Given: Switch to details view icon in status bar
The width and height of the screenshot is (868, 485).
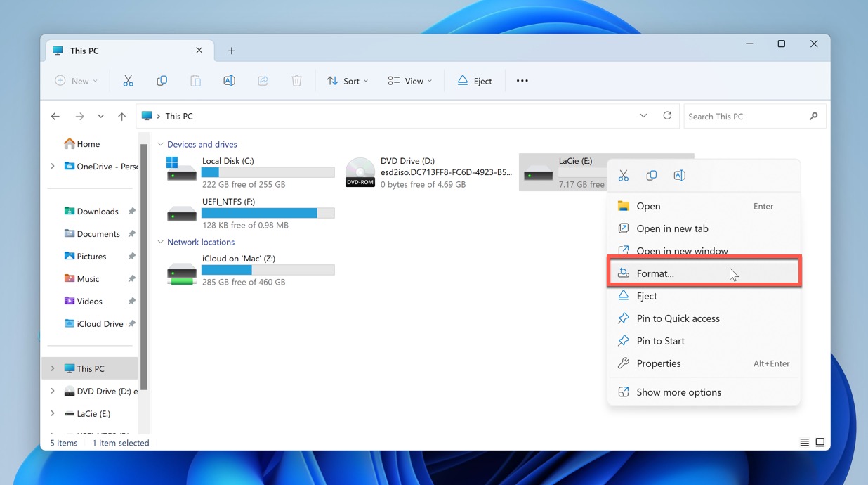Looking at the screenshot, I should pyautogui.click(x=804, y=443).
